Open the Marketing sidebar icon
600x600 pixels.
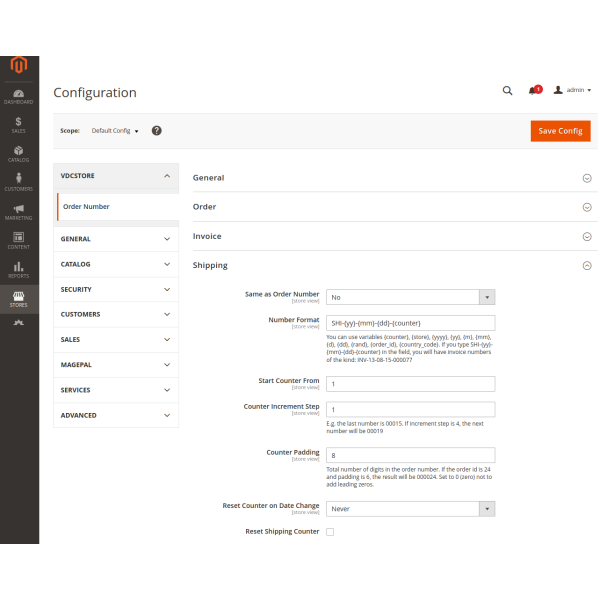(18, 211)
